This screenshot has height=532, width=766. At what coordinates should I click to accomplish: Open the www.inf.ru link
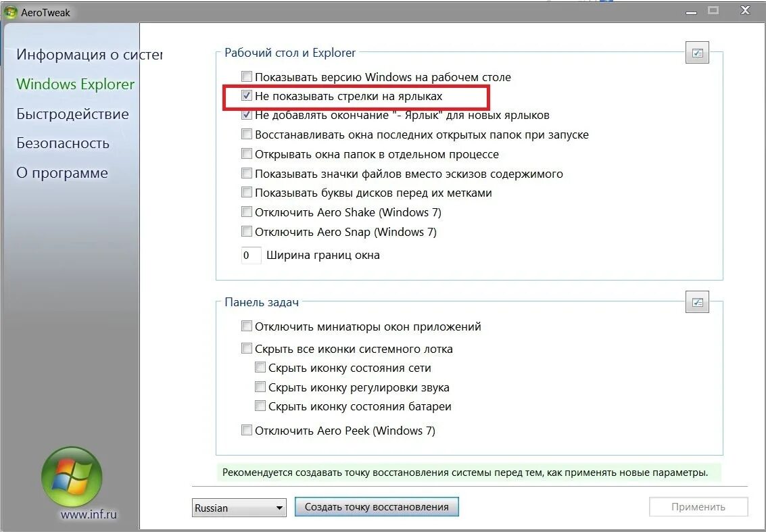(89, 514)
